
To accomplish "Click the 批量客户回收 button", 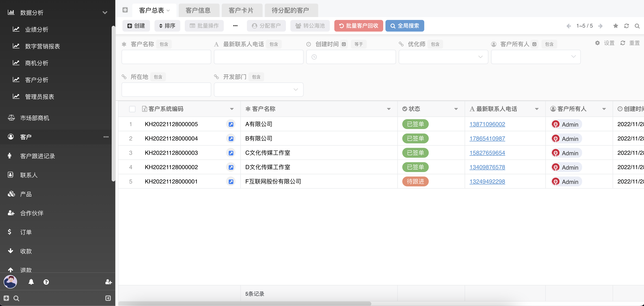I will tap(359, 26).
